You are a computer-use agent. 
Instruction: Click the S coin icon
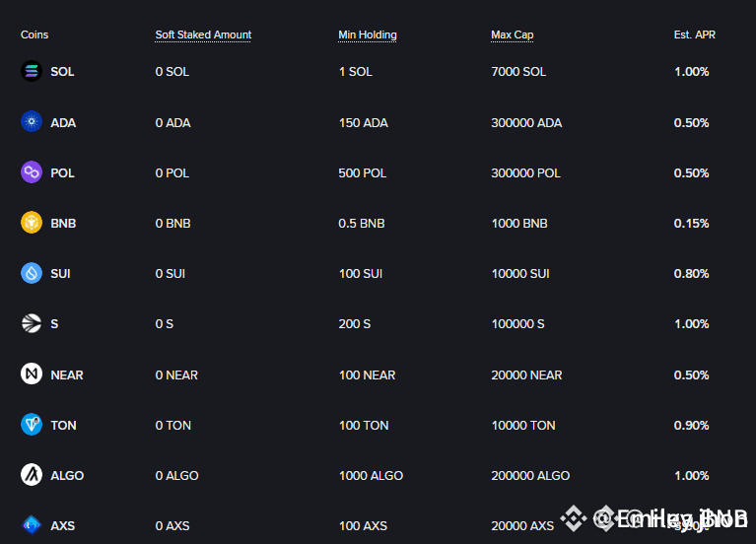32,323
